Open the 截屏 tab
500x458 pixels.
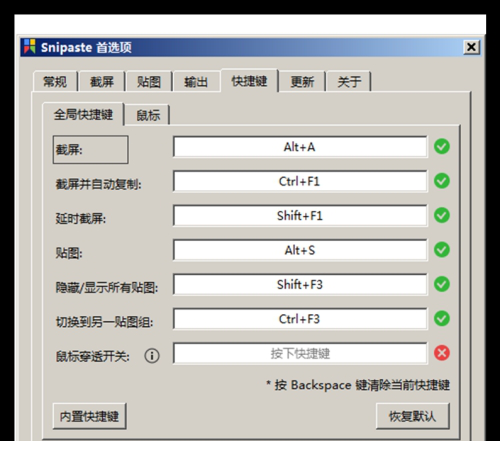coord(102,81)
